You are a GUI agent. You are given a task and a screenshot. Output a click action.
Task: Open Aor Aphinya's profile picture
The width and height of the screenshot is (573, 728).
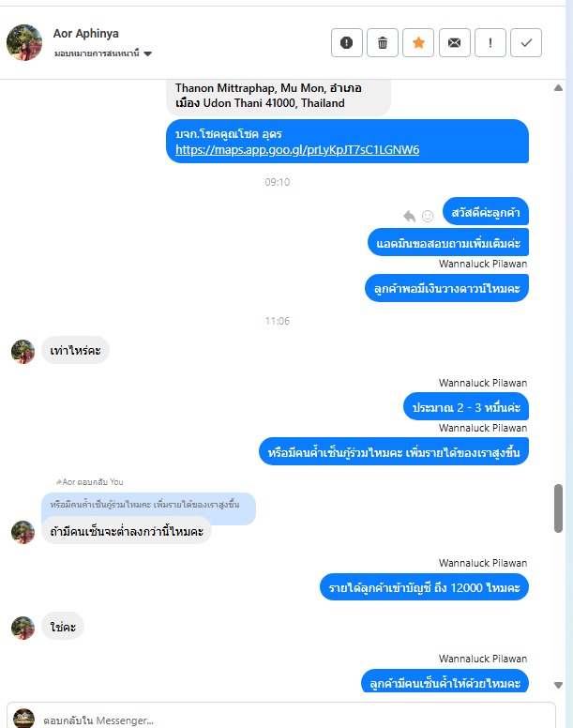pos(24,43)
